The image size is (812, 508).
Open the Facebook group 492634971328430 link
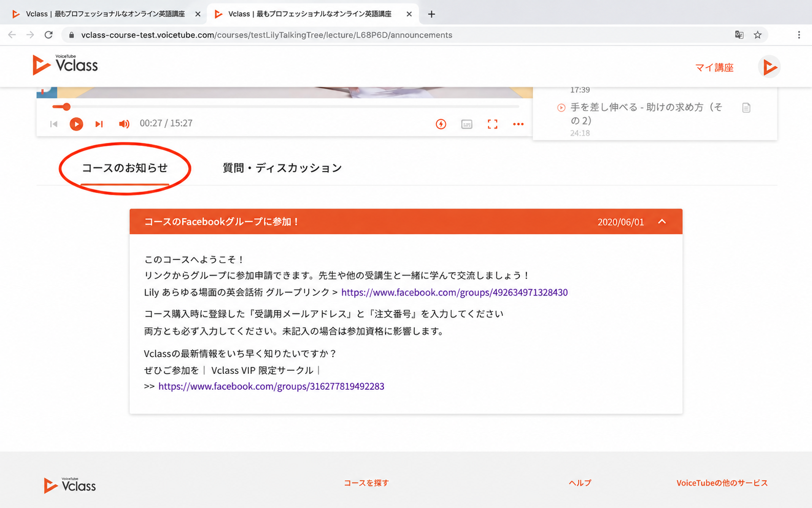454,292
